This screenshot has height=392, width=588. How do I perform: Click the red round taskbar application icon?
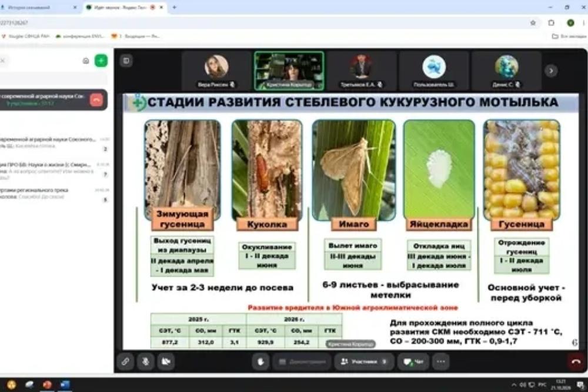pos(47,384)
